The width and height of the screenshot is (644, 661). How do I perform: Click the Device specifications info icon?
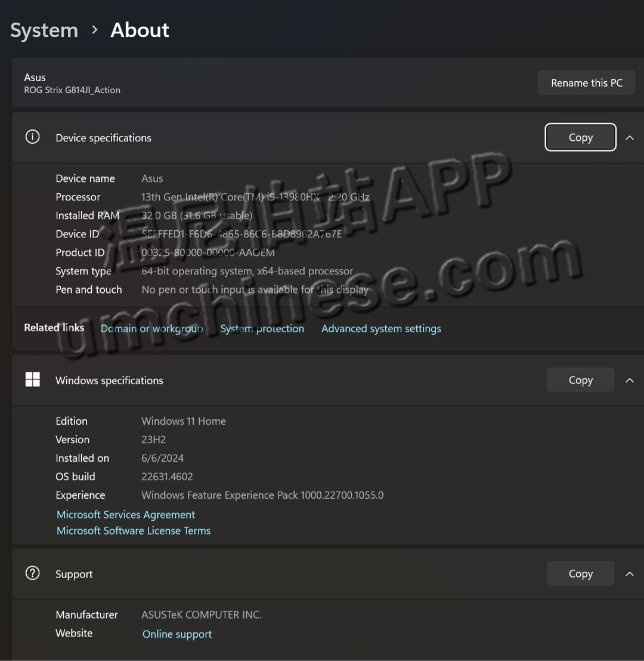[32, 137]
